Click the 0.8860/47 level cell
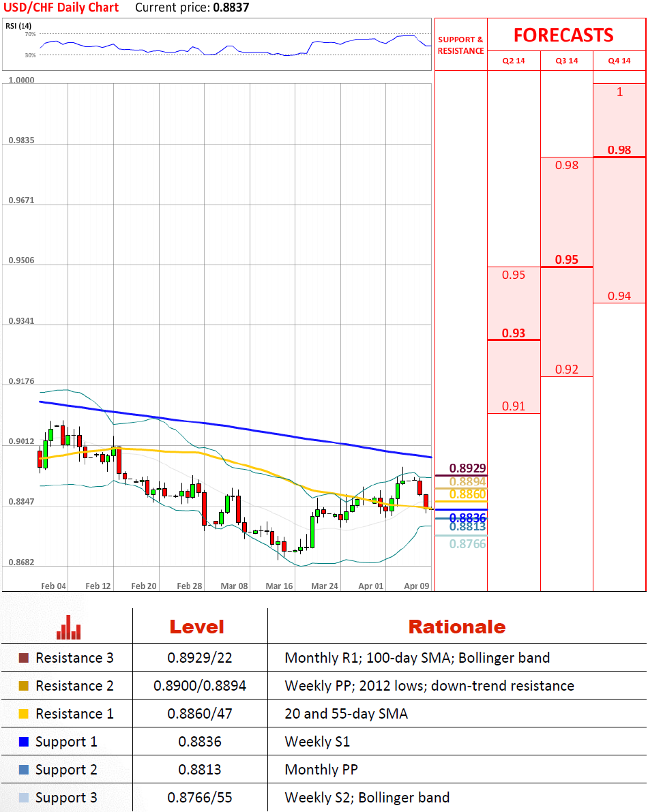Image resolution: width=648 pixels, height=812 pixels. tap(199, 714)
